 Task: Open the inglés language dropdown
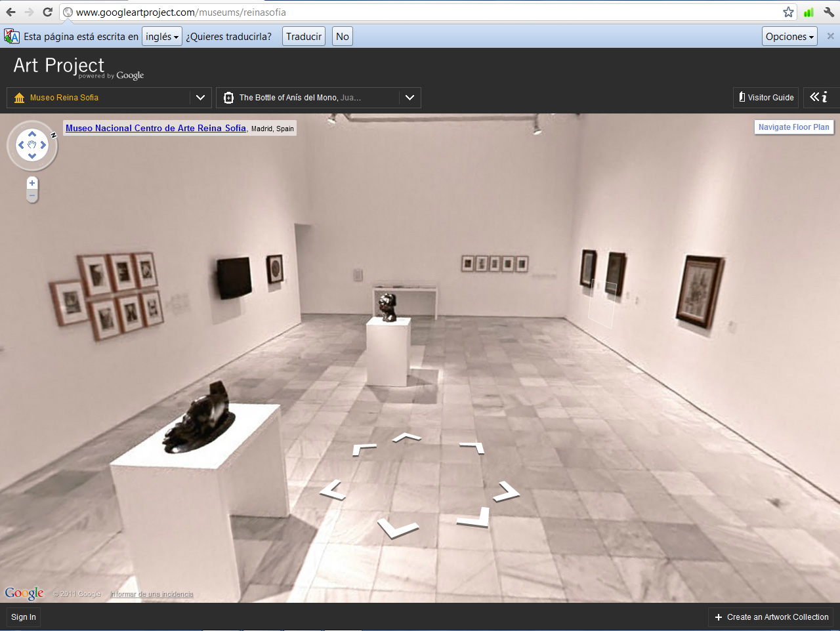coord(162,36)
